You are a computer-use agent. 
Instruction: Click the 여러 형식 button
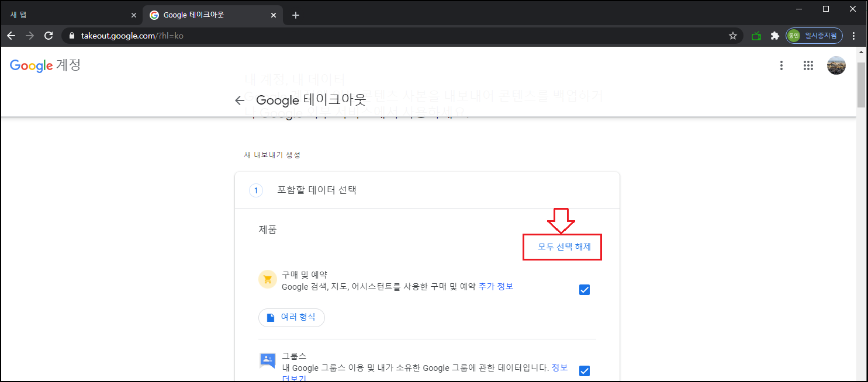pos(292,317)
